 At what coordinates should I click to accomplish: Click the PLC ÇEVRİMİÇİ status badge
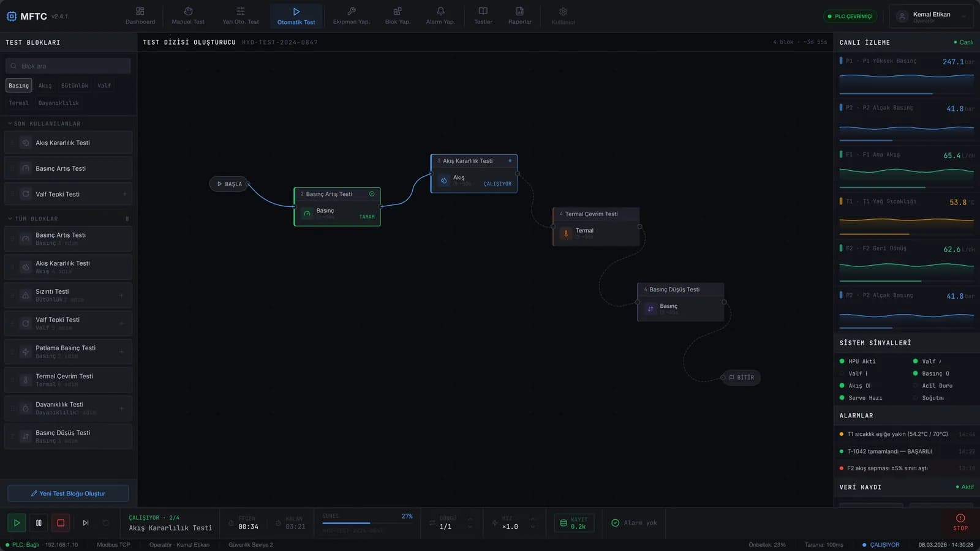(850, 17)
